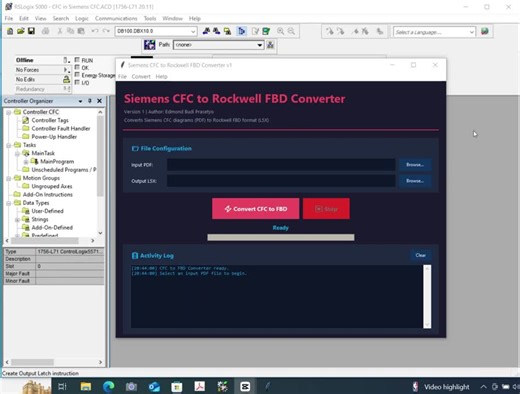Open the Convert menu in the Converter window

pyautogui.click(x=141, y=77)
